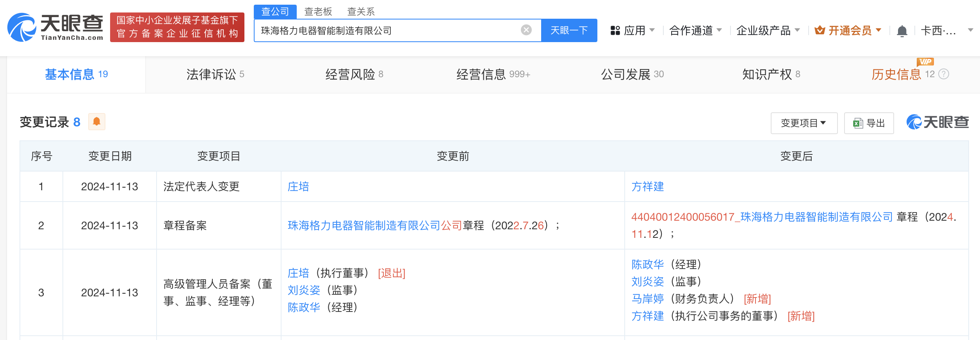The height and width of the screenshot is (340, 980).
Task: Click the 变更记录 section heading
Action: click(x=44, y=122)
